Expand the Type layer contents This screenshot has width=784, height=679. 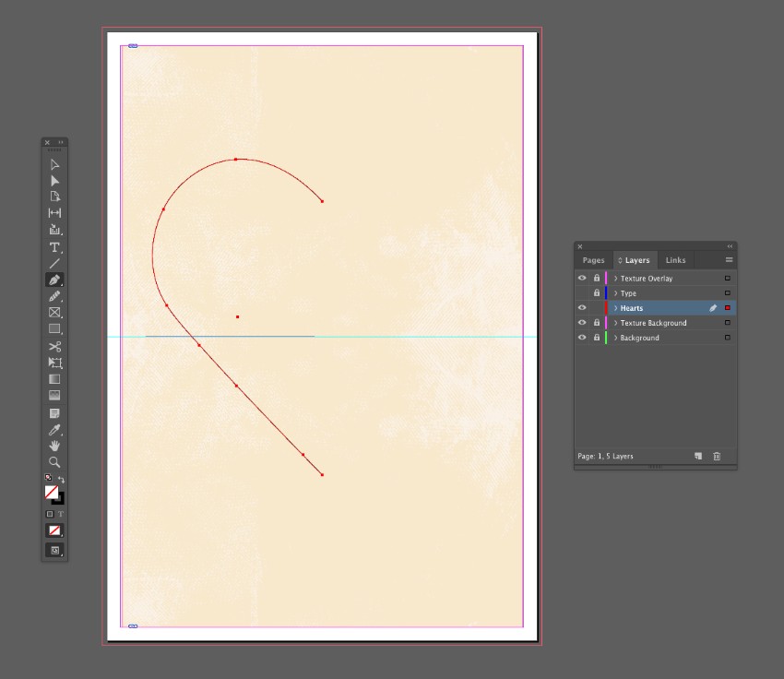615,293
